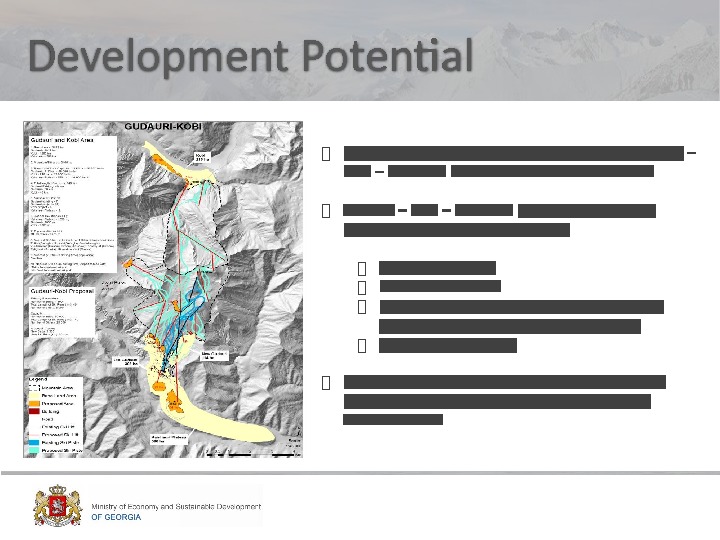The width and height of the screenshot is (720, 540).
Task: Click the second top-level bullet marker
Action: (x=326, y=211)
